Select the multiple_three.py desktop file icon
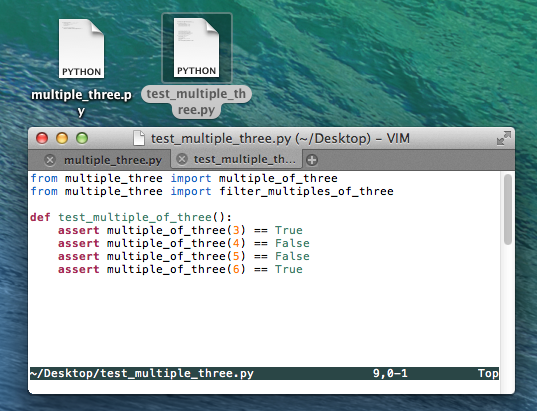The width and height of the screenshot is (537, 411). tap(82, 49)
